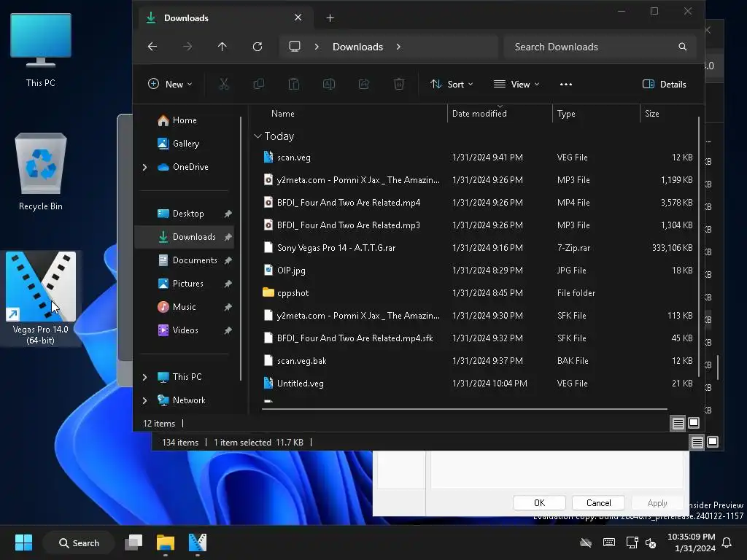Screen dimensions: 747x560
Task: Select the scan.veg file
Action: (x=477, y=157)
